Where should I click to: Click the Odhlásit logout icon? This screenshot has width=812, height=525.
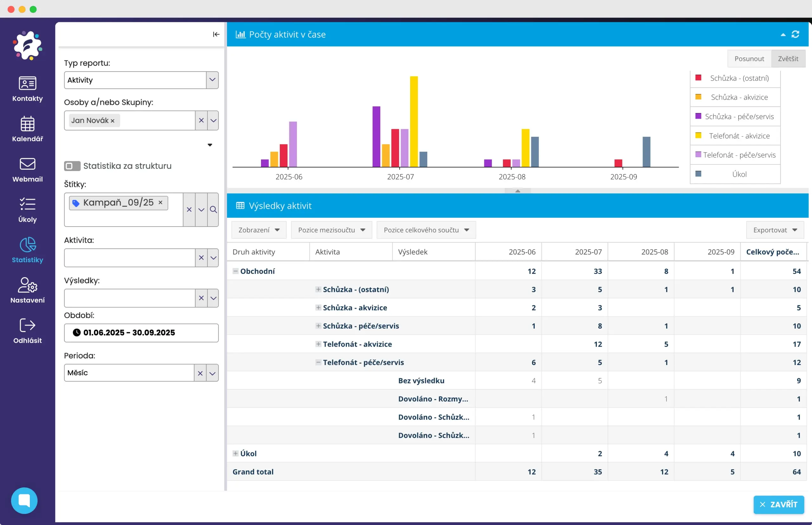pyautogui.click(x=27, y=326)
